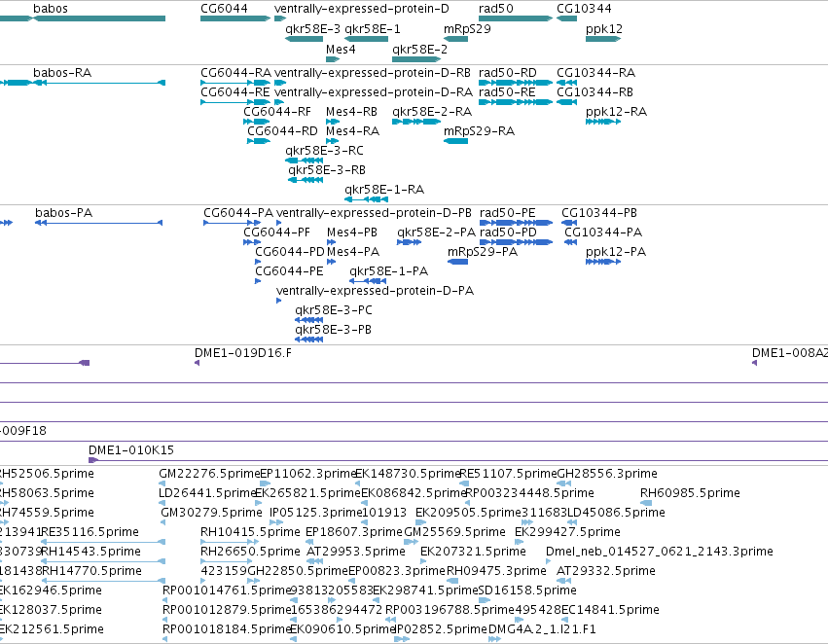Select the AT29332.5prime EST label

606,572
